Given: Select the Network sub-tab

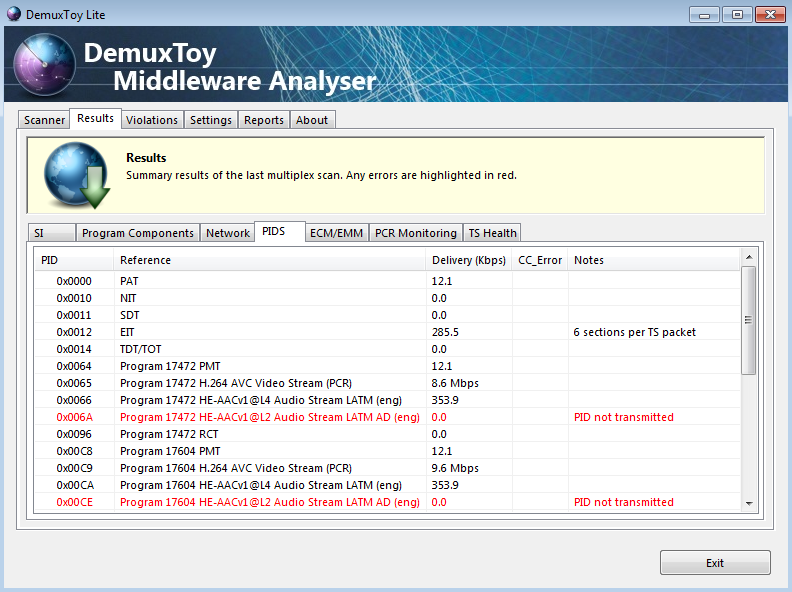Looking at the screenshot, I should pos(227,233).
